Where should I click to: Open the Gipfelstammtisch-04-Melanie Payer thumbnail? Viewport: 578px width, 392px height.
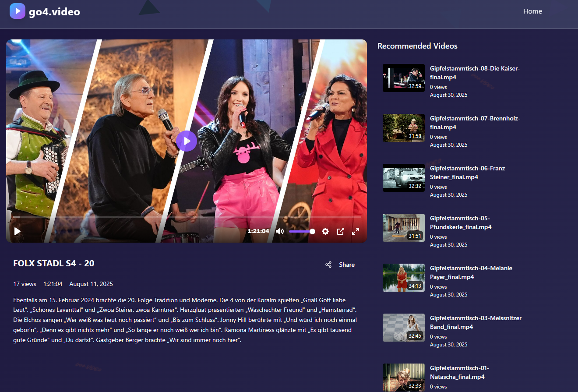(x=404, y=278)
